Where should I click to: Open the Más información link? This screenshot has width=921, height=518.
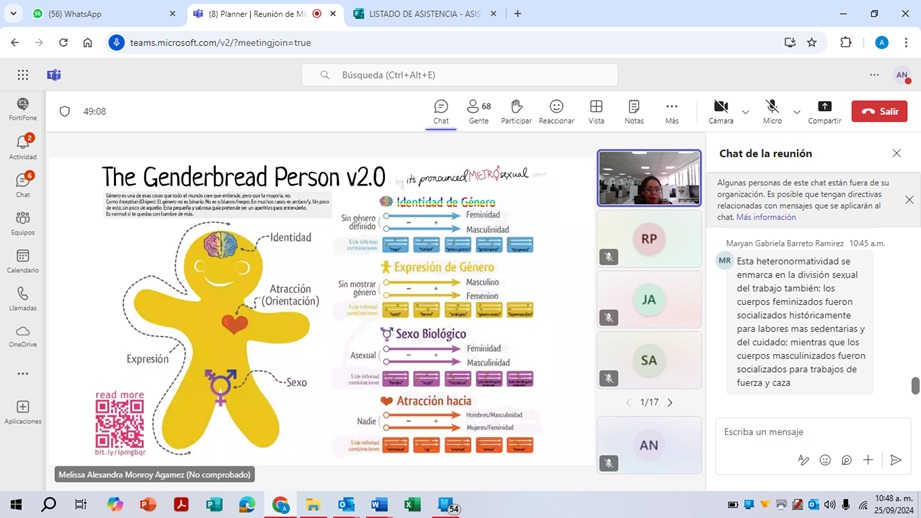[x=766, y=217]
